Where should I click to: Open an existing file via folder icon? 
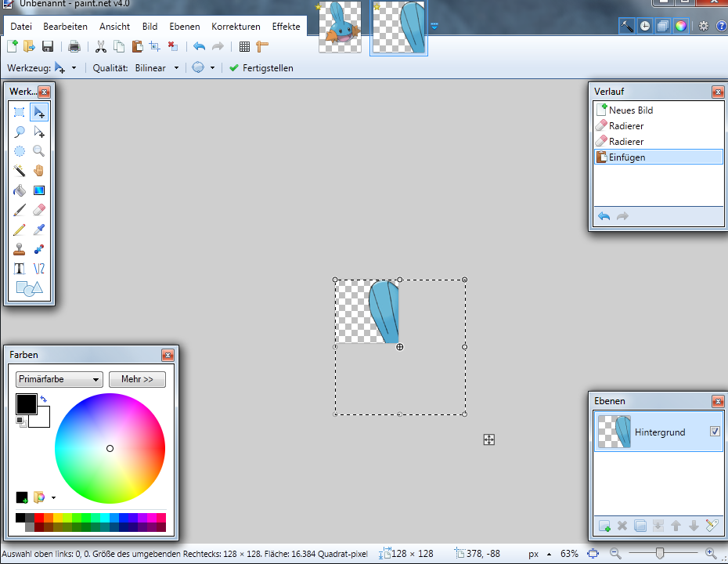tap(29, 46)
